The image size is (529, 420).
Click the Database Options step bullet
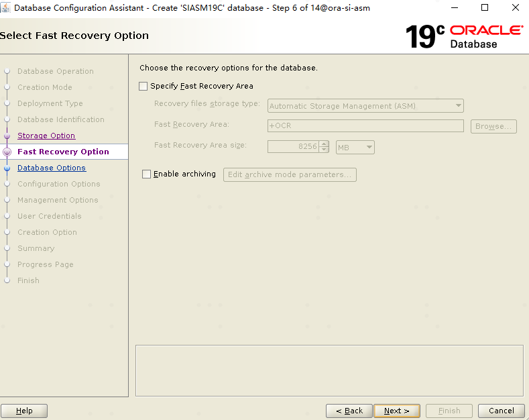7,168
